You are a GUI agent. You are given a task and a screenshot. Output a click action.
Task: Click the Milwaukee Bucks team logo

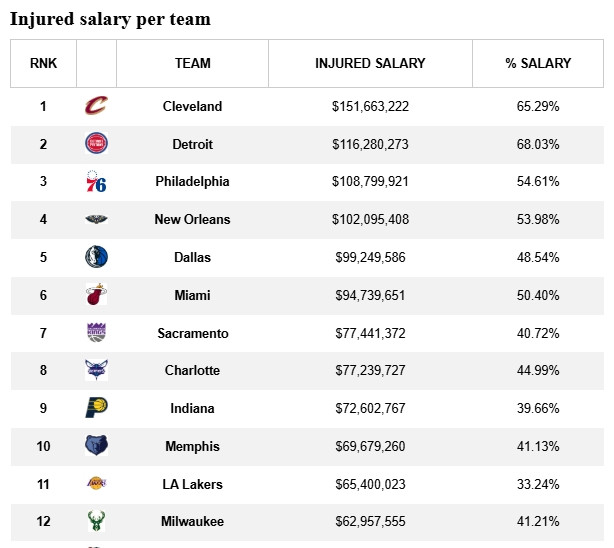click(x=96, y=521)
